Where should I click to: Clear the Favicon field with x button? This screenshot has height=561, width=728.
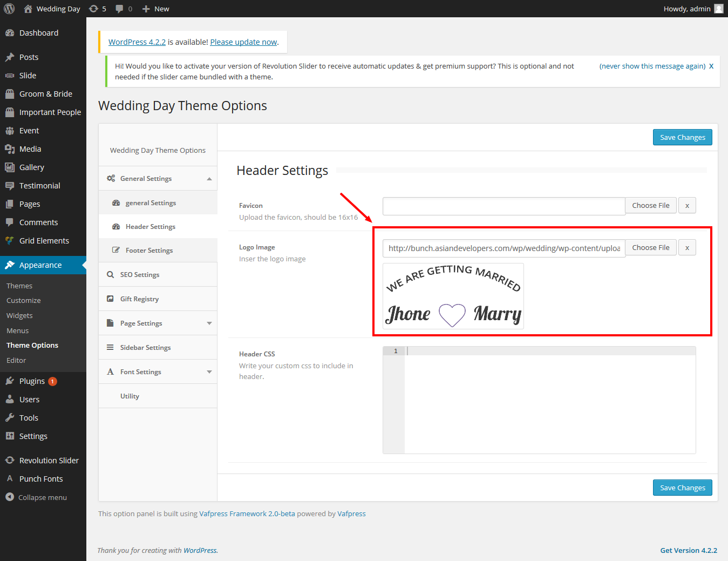tap(687, 206)
